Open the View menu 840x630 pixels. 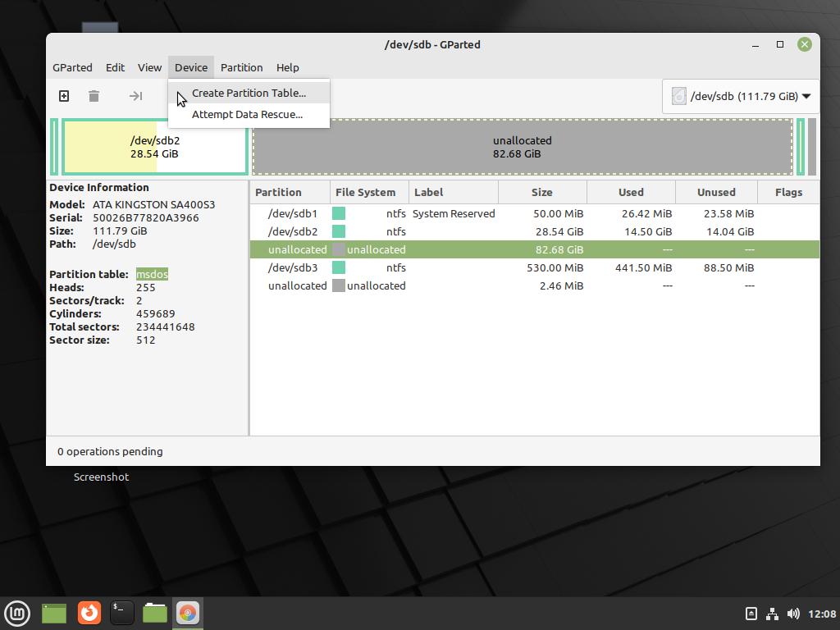tap(149, 67)
